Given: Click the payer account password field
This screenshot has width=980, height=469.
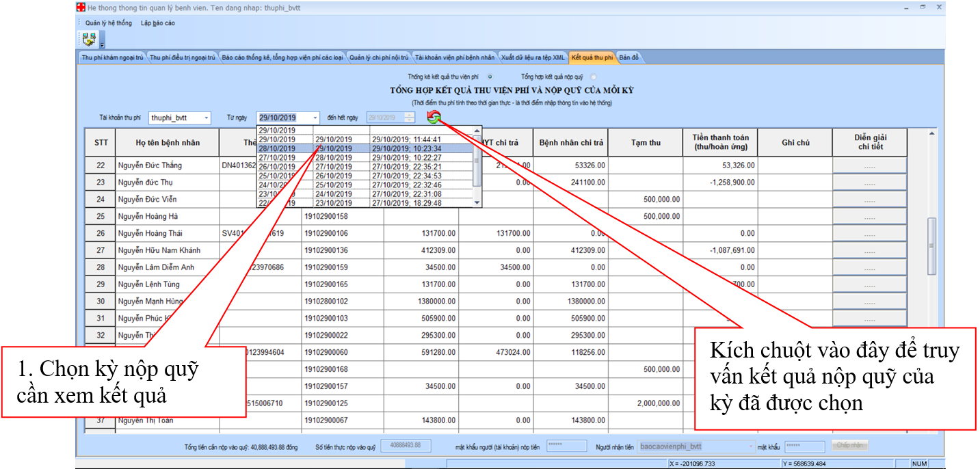Looking at the screenshot, I should (566, 446).
